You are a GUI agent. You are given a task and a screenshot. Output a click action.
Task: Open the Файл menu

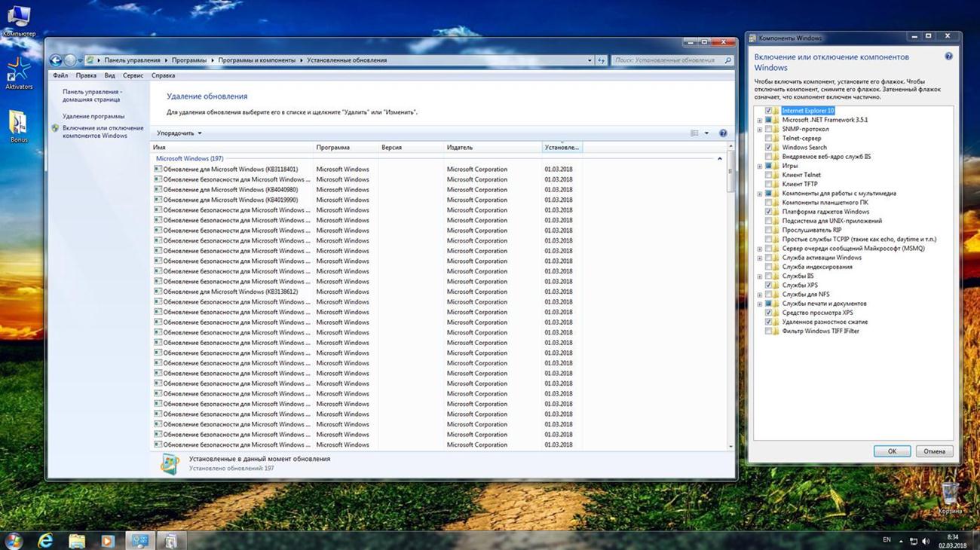(60, 75)
